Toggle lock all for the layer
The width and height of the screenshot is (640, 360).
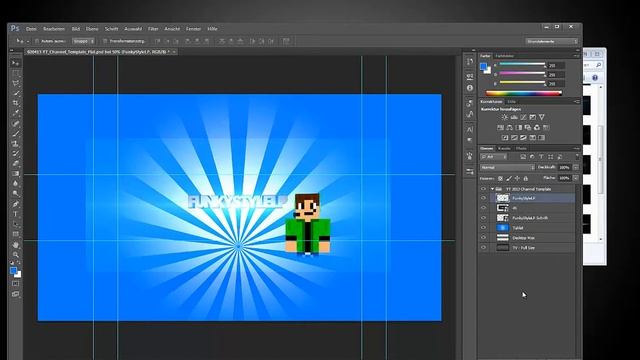point(526,178)
